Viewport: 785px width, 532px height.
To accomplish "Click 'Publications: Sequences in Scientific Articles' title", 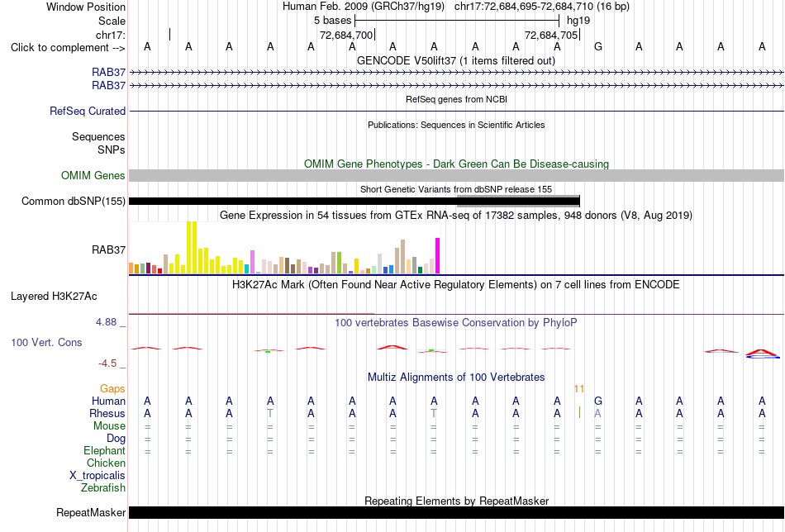I will point(456,125).
